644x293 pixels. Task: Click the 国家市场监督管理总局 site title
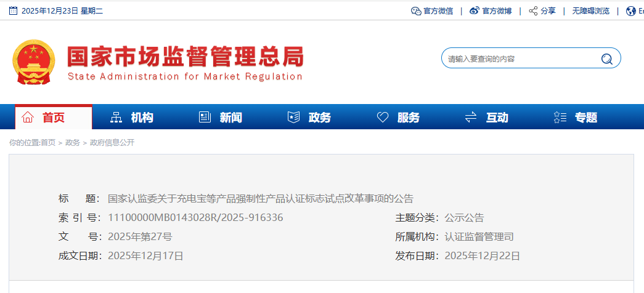(x=185, y=57)
